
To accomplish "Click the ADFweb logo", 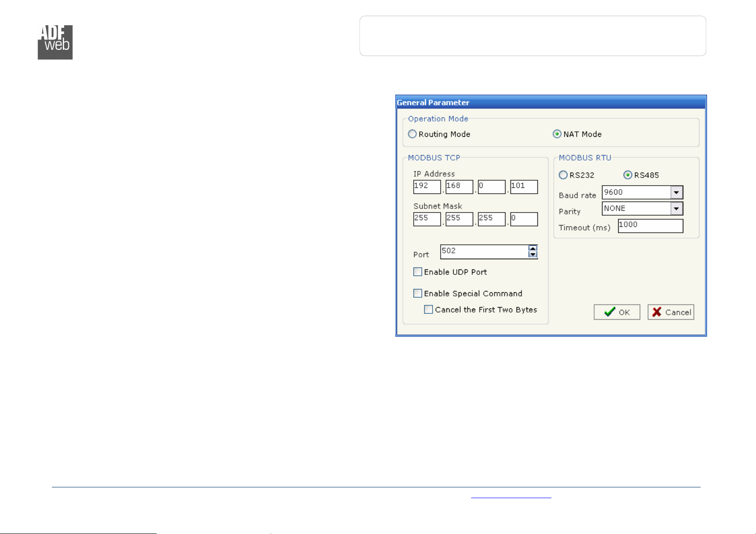I will (55, 42).
